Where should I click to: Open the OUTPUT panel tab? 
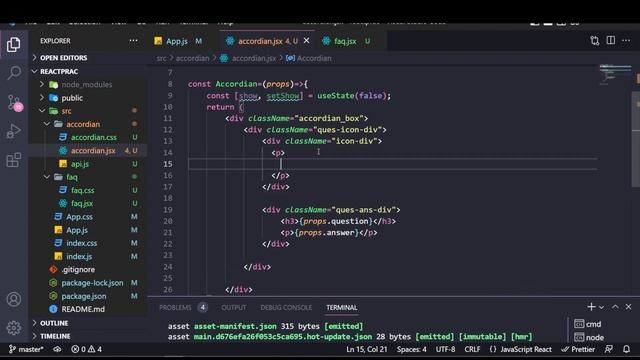point(233,307)
